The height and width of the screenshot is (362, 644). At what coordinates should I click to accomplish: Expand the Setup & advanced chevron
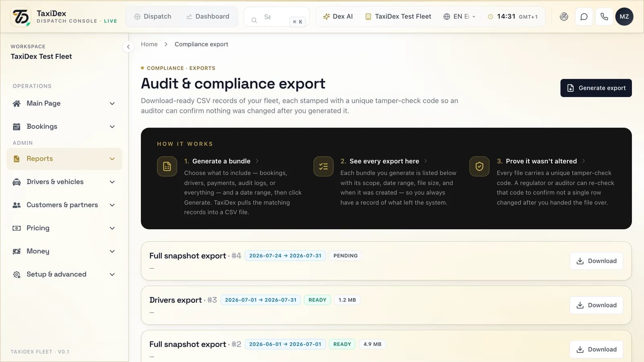112,274
